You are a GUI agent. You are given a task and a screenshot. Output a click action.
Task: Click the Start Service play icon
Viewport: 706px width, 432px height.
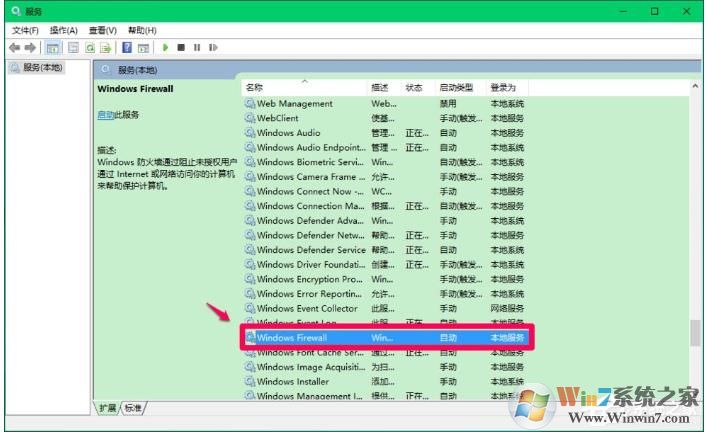(165, 47)
